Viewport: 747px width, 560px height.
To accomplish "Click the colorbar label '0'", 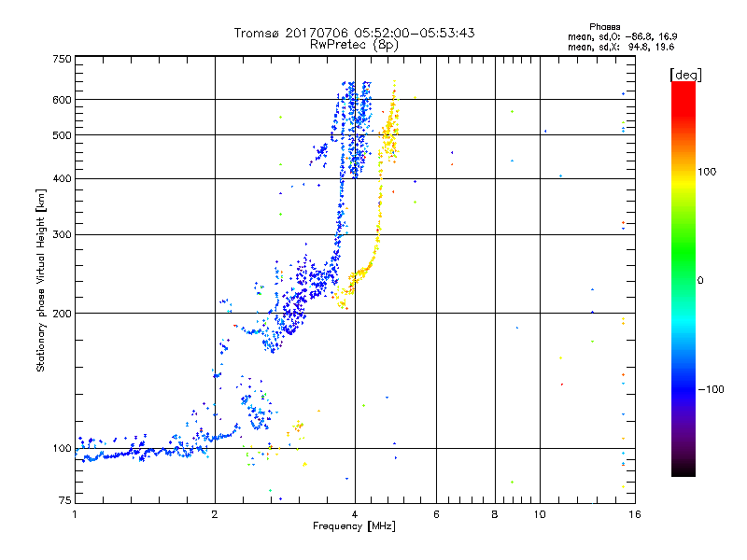I will tap(700, 281).
